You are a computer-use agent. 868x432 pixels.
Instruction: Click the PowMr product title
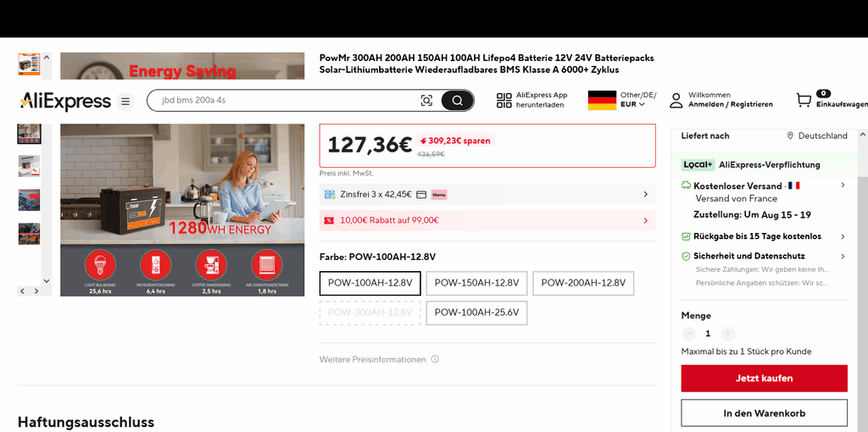(487, 64)
